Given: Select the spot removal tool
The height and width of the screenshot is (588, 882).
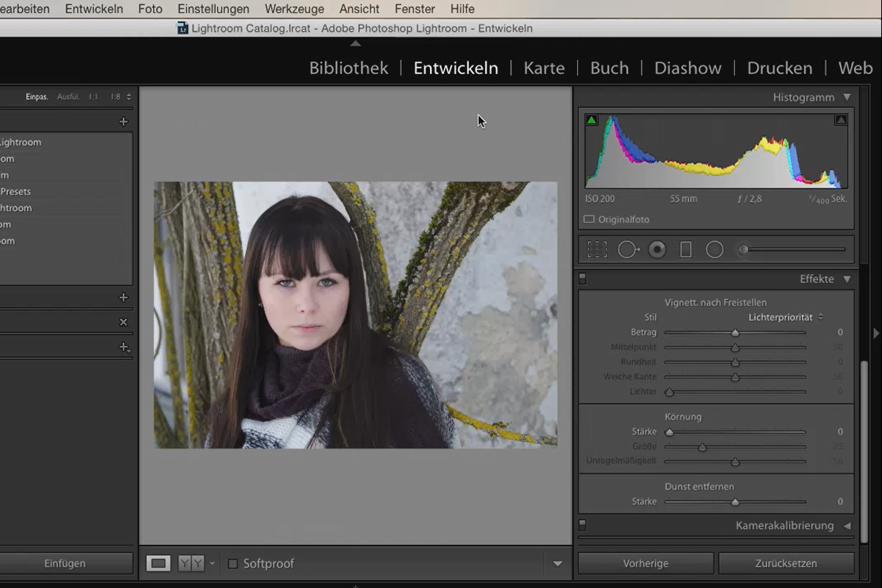Looking at the screenshot, I should (628, 250).
